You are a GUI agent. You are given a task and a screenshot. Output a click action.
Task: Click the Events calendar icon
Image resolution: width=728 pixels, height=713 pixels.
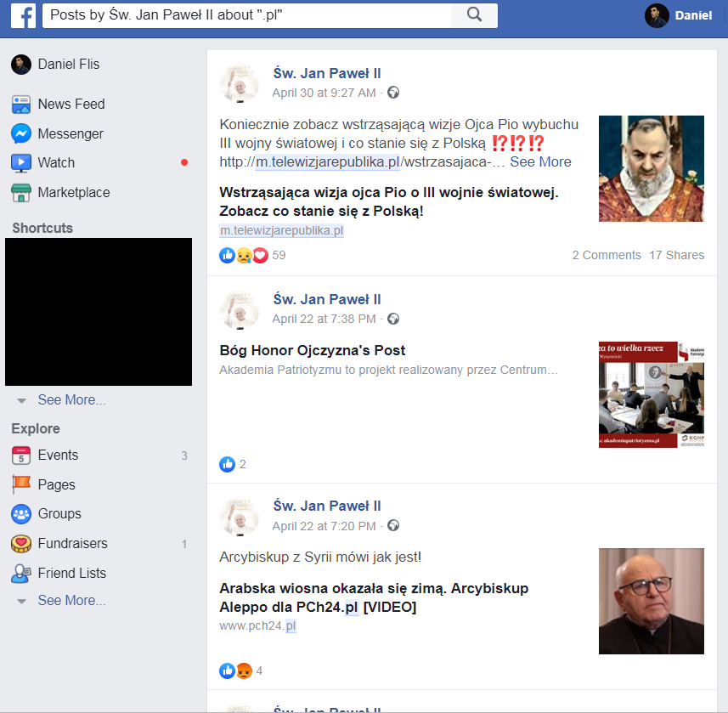(x=21, y=456)
